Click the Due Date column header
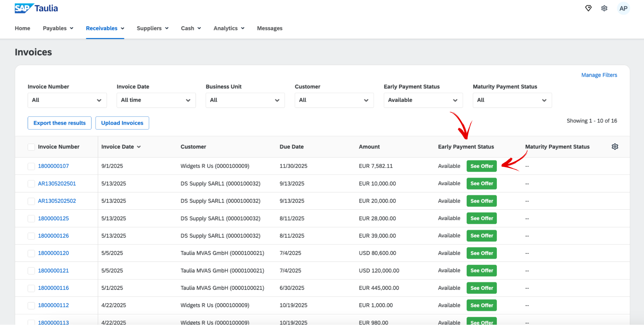644x325 pixels. (292, 147)
